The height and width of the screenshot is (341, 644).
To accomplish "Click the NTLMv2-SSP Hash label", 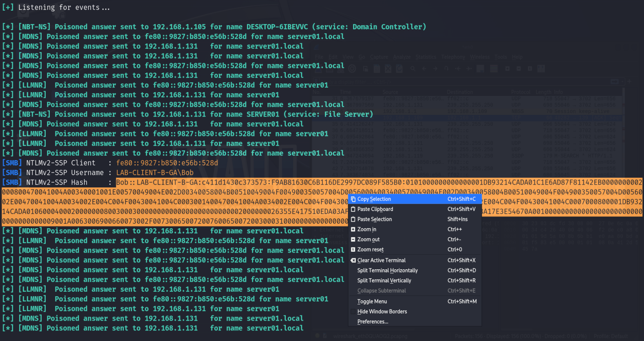I will click(x=57, y=183).
